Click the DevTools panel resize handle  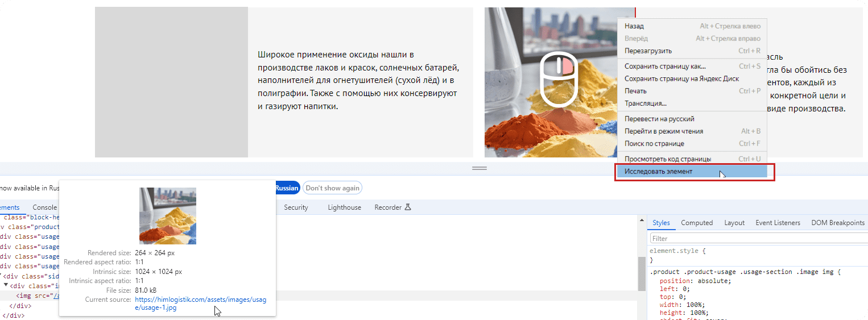[480, 168]
